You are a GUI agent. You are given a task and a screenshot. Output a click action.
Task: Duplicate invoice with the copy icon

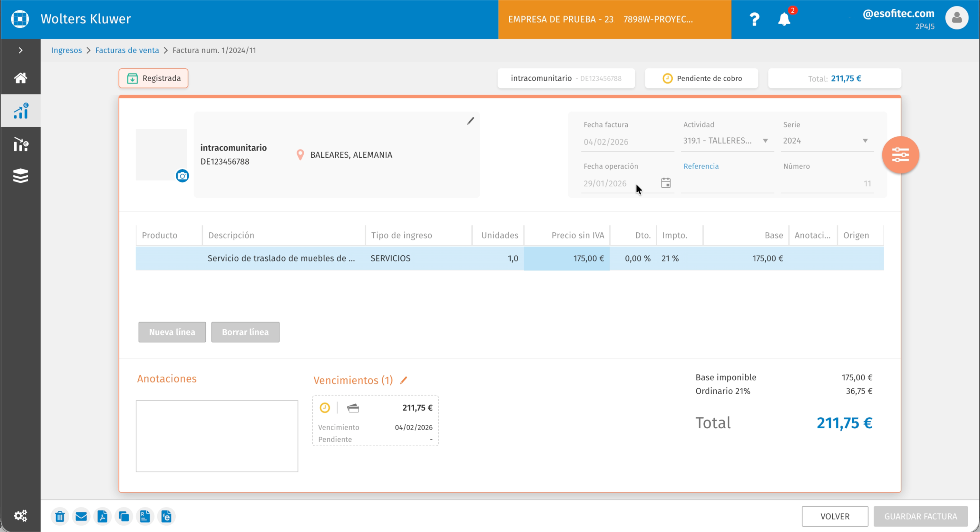click(x=124, y=516)
